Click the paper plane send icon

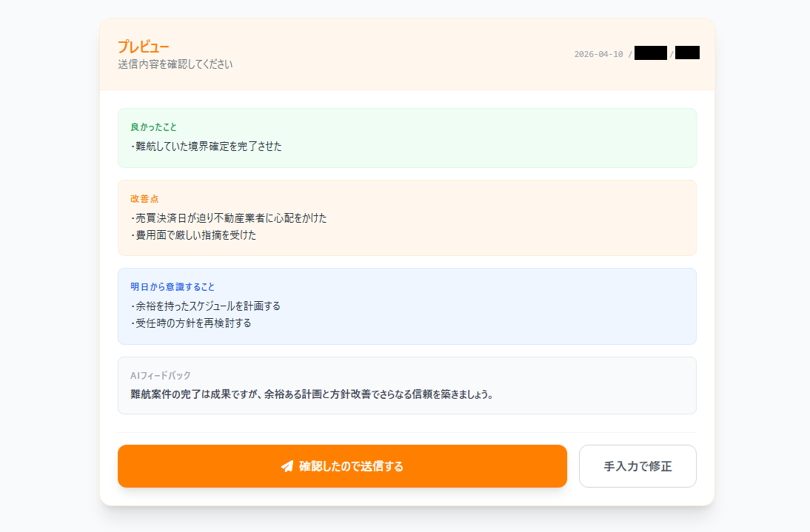[287, 467]
